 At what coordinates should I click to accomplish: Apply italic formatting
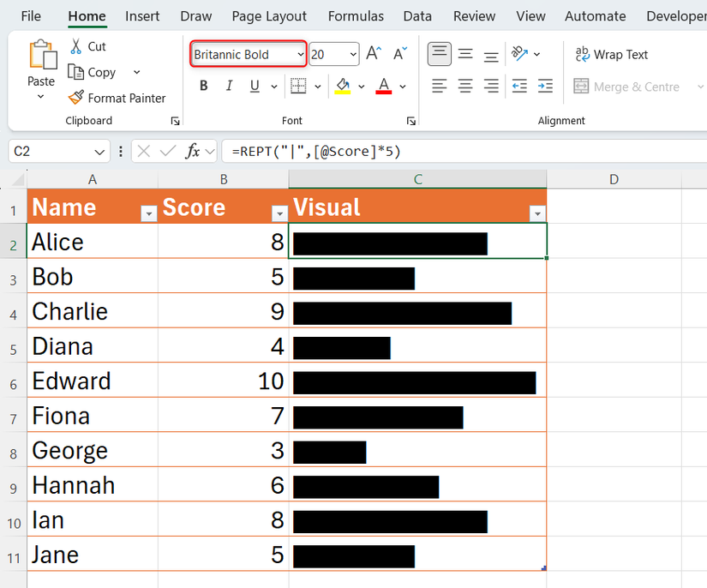tap(228, 86)
